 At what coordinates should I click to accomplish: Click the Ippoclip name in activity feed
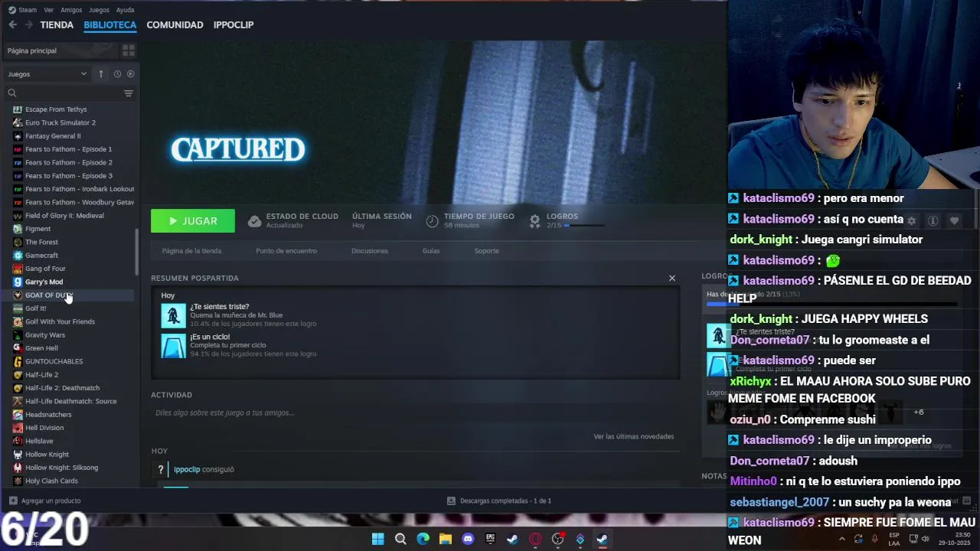pos(187,469)
